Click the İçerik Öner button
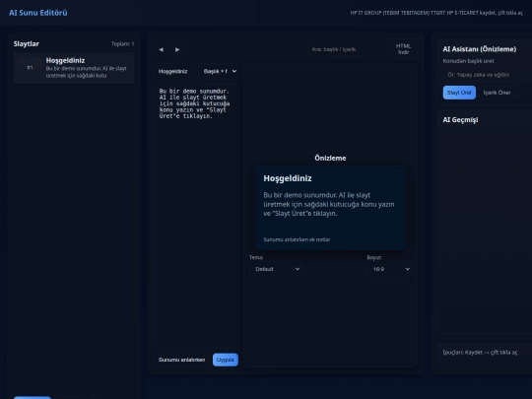This screenshot has height=399, width=532. click(x=497, y=93)
